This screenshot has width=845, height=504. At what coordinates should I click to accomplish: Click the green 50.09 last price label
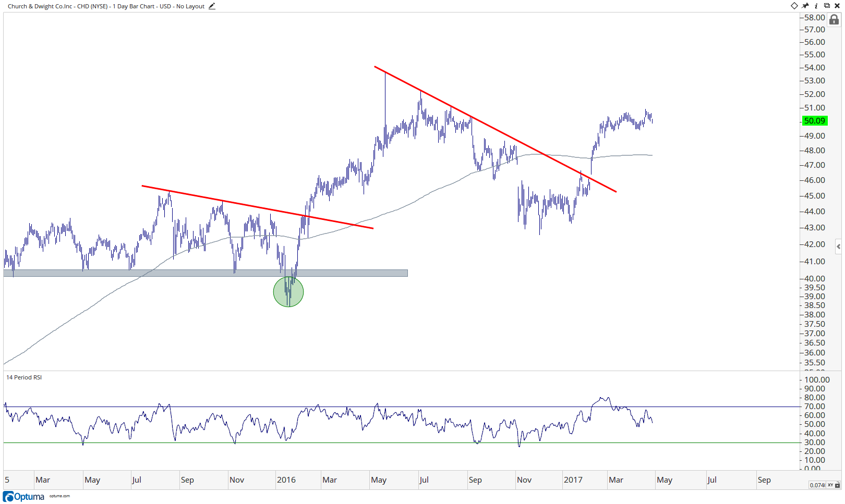click(x=814, y=121)
